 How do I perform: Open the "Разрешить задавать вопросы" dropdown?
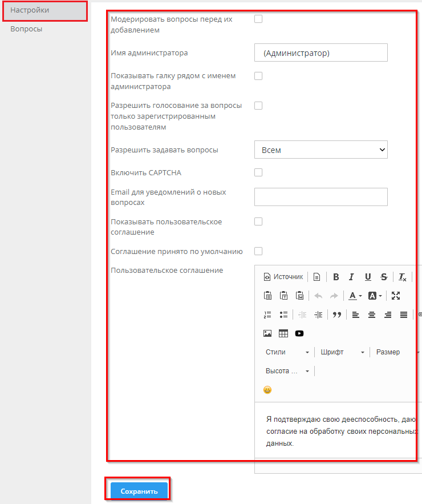320,150
